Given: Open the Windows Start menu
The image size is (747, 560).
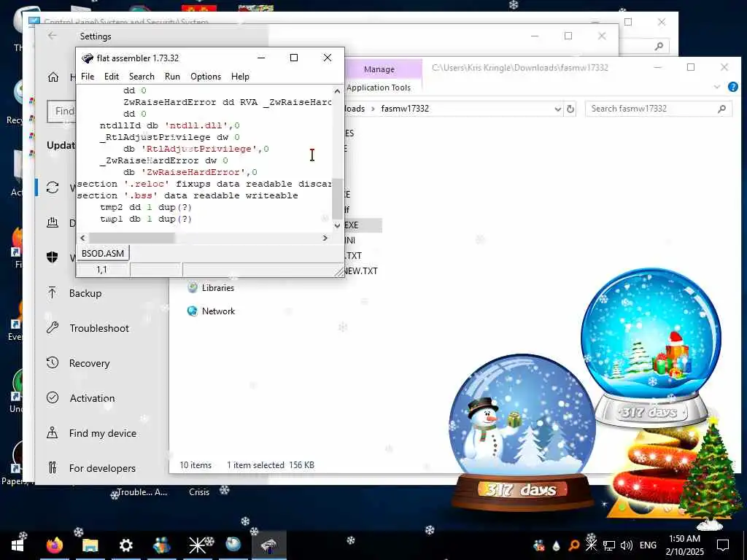Looking at the screenshot, I should 18,545.
